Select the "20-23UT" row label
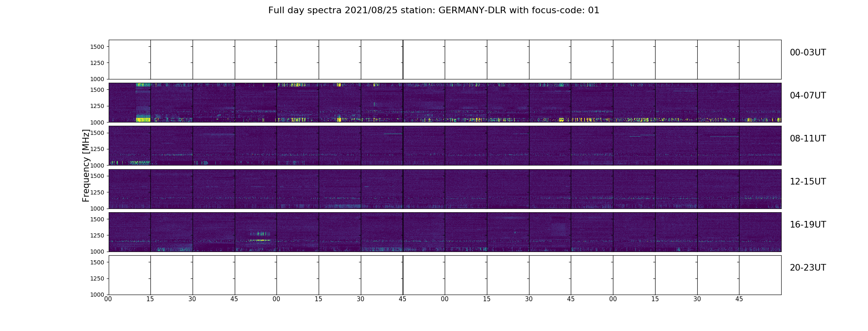Viewport: 868px width, 331px height. (x=808, y=268)
